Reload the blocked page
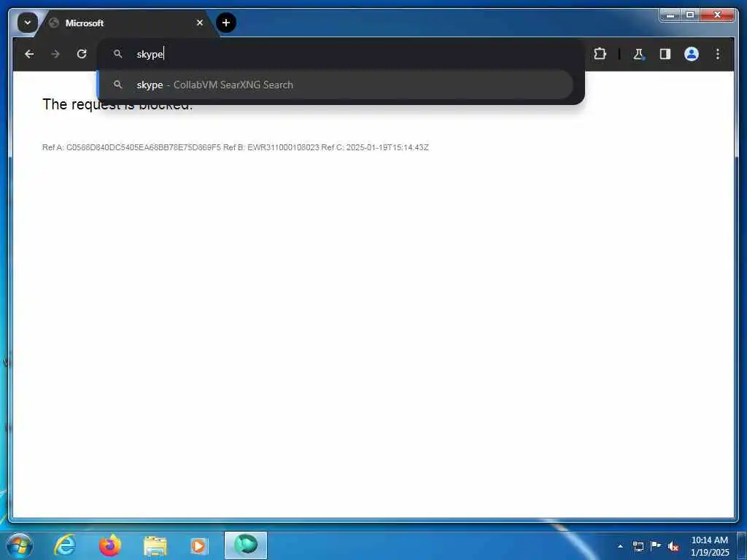 click(82, 54)
